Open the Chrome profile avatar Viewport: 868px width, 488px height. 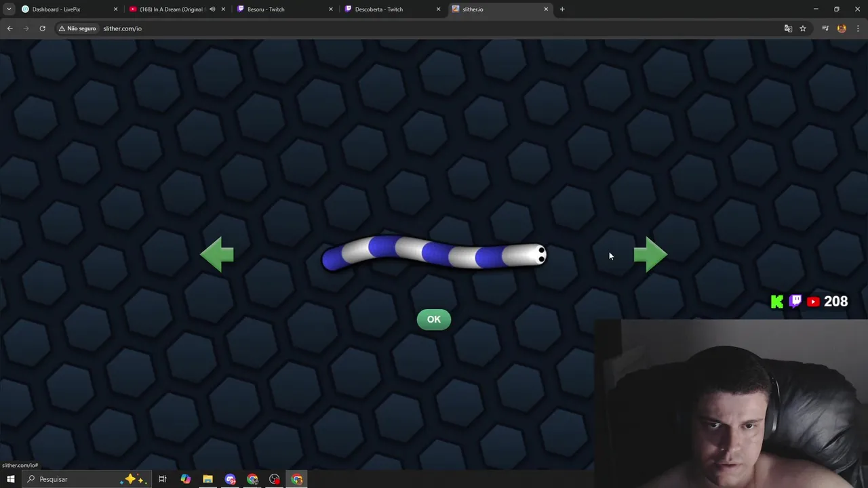click(x=842, y=28)
